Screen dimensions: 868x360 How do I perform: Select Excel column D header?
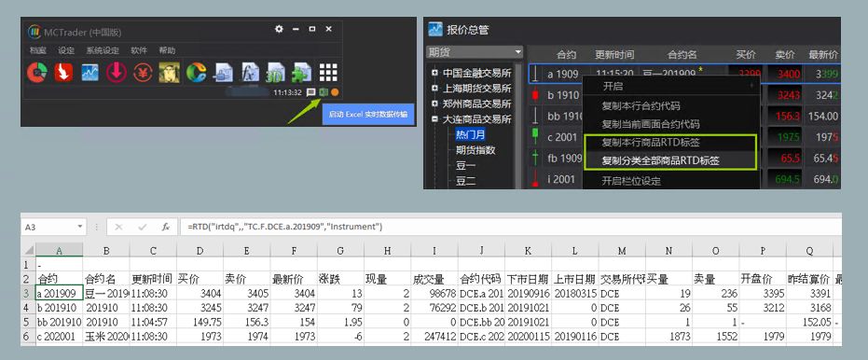point(200,251)
